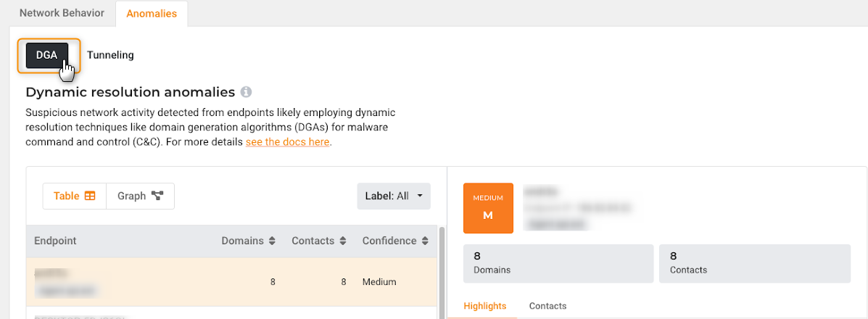This screenshot has width=868, height=319.
Task: Click the 8 Contacts summary card
Action: coord(754,262)
